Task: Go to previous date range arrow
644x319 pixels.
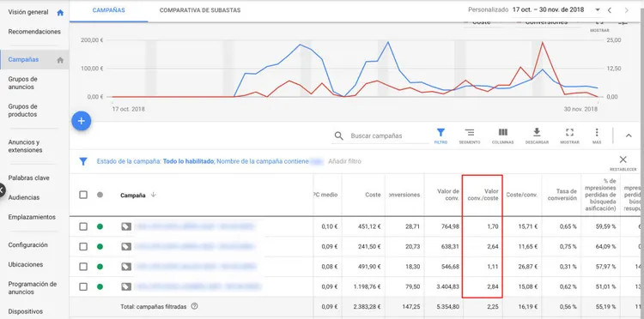Action: click(x=610, y=9)
